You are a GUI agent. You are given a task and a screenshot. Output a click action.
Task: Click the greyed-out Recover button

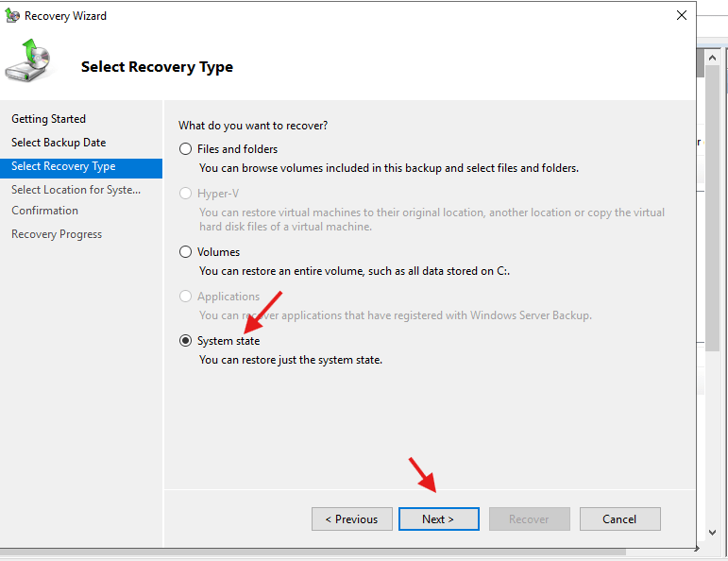coord(529,518)
